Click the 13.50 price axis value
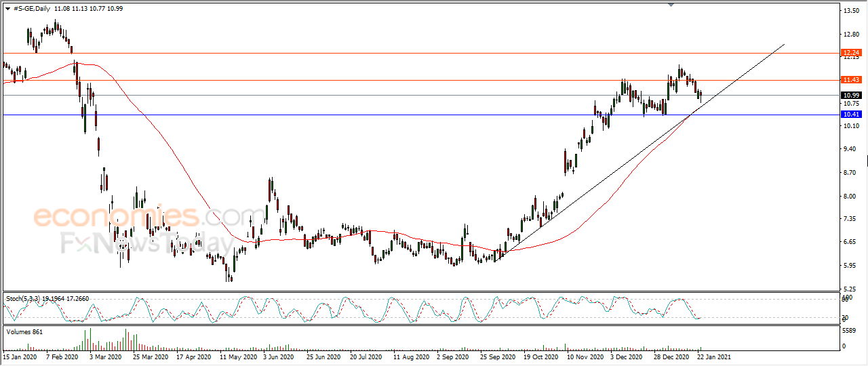This screenshot has width=868, height=366. click(850, 11)
